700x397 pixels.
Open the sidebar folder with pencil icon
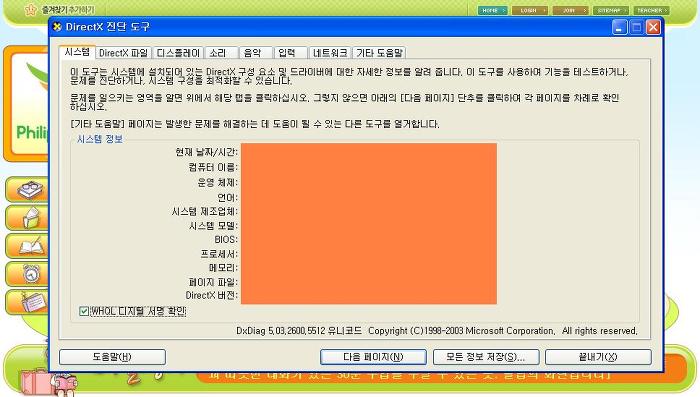32,218
